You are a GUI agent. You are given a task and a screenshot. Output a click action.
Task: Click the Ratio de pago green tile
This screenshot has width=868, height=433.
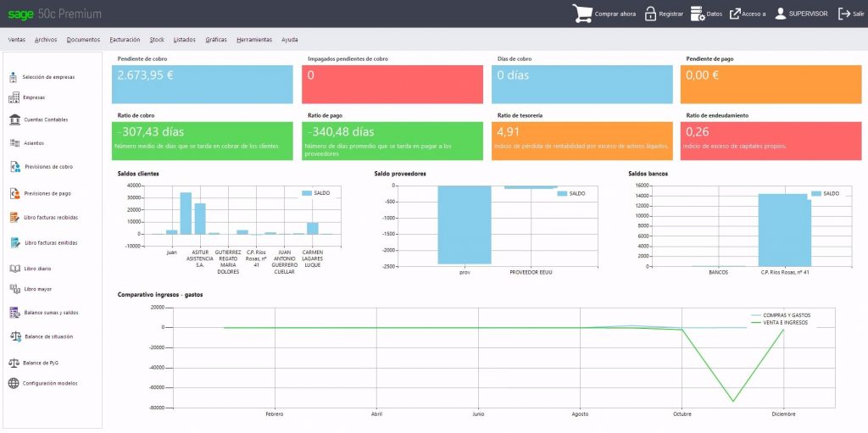point(392,142)
